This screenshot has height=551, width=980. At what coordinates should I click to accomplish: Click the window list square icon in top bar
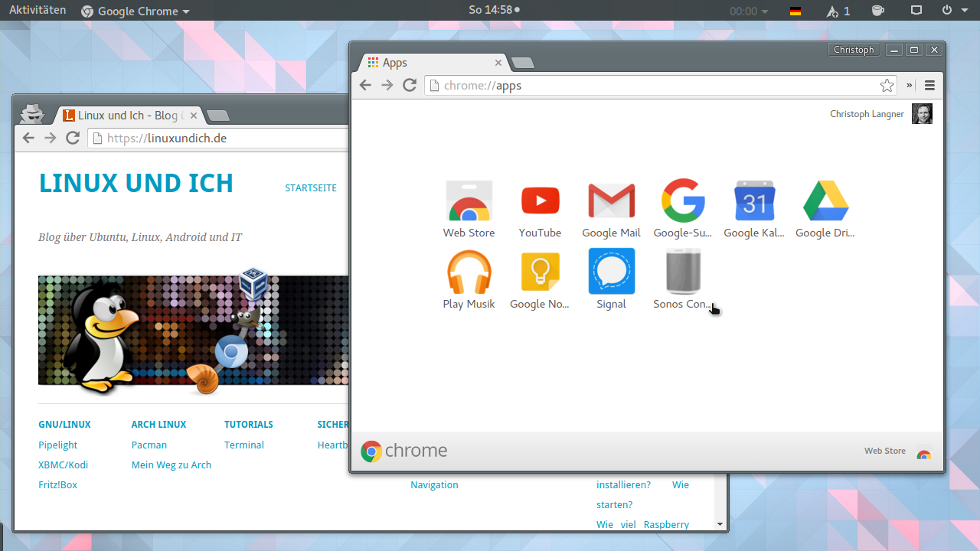(916, 11)
